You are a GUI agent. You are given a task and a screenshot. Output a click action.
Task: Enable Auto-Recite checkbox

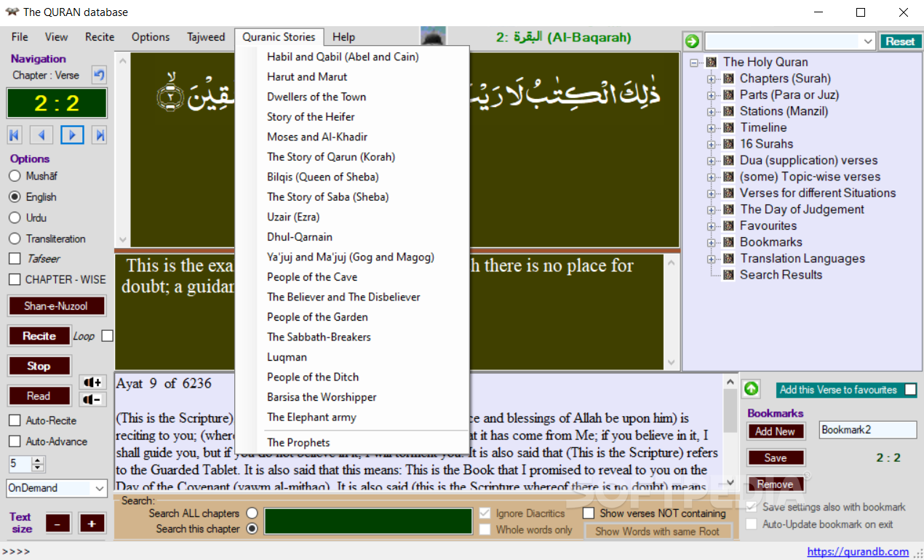15,420
